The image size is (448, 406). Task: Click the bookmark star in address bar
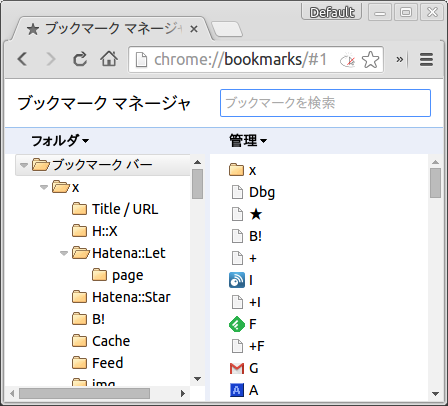(370, 60)
